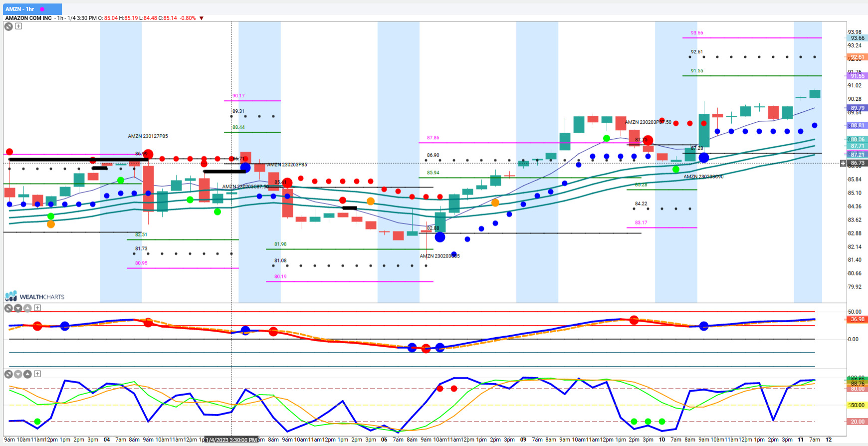This screenshot has width=868, height=446.
Task: Click the 87.86 magenta level label
Action: click(433, 138)
